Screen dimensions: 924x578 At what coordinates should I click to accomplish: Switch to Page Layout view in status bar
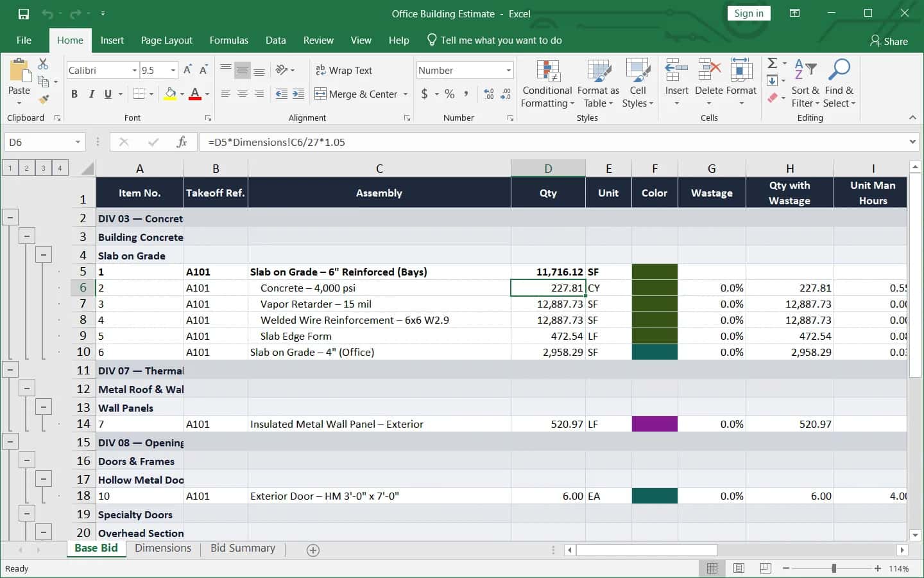tap(739, 568)
